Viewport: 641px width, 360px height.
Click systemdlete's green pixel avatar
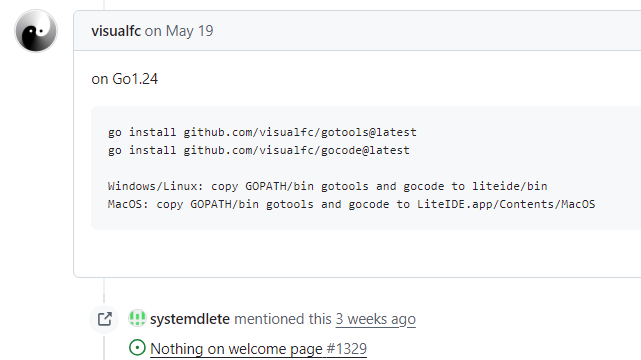[137, 318]
